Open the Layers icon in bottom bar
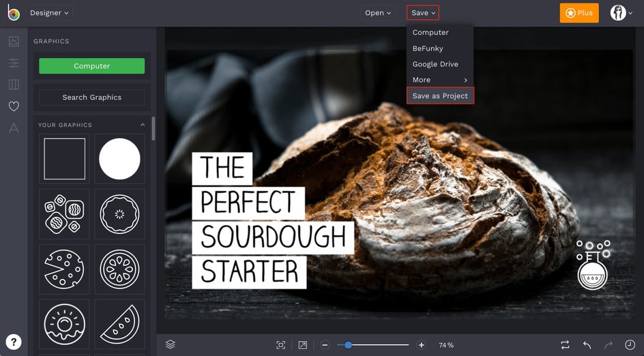 tap(171, 344)
